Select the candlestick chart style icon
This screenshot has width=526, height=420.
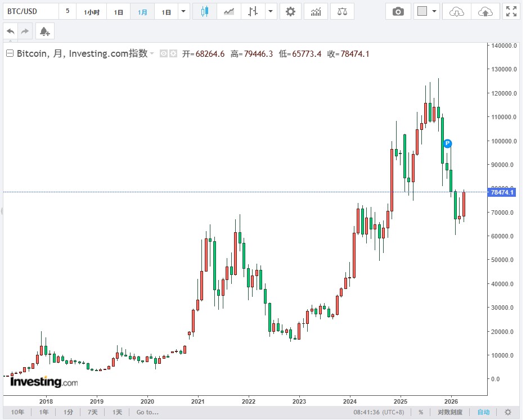click(x=205, y=12)
